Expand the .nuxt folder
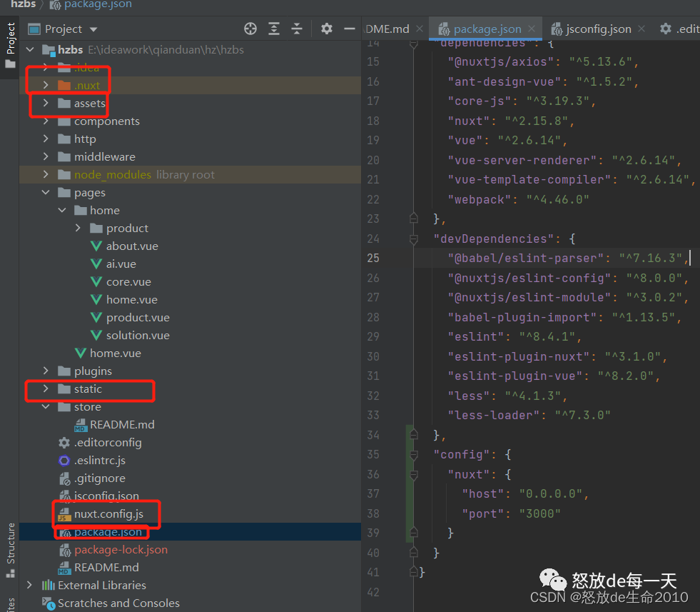700x612 pixels. coord(46,85)
